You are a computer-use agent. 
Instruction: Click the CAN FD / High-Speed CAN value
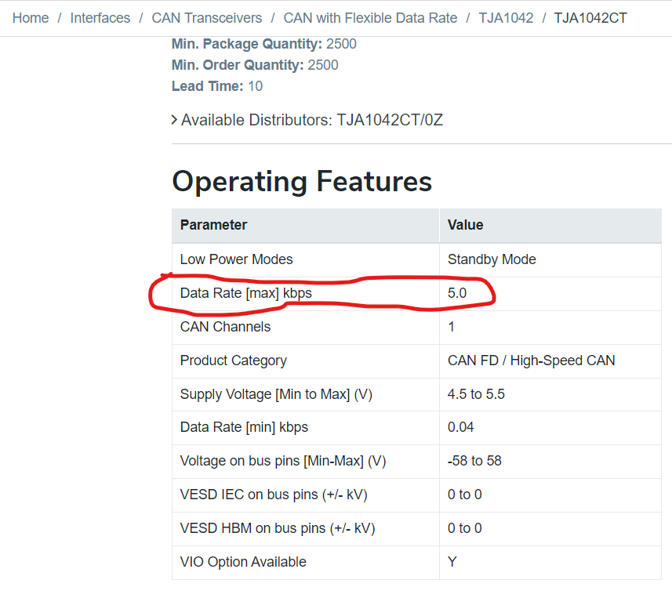[531, 361]
